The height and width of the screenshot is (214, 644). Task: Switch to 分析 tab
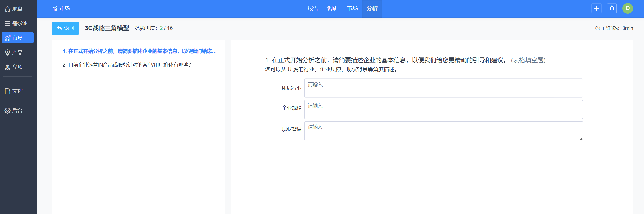372,8
